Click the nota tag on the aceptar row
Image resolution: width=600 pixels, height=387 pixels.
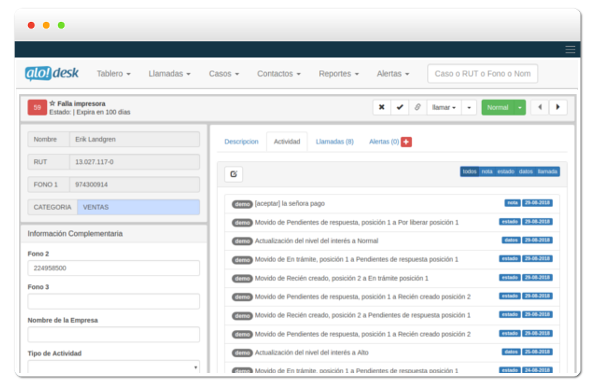coord(512,203)
